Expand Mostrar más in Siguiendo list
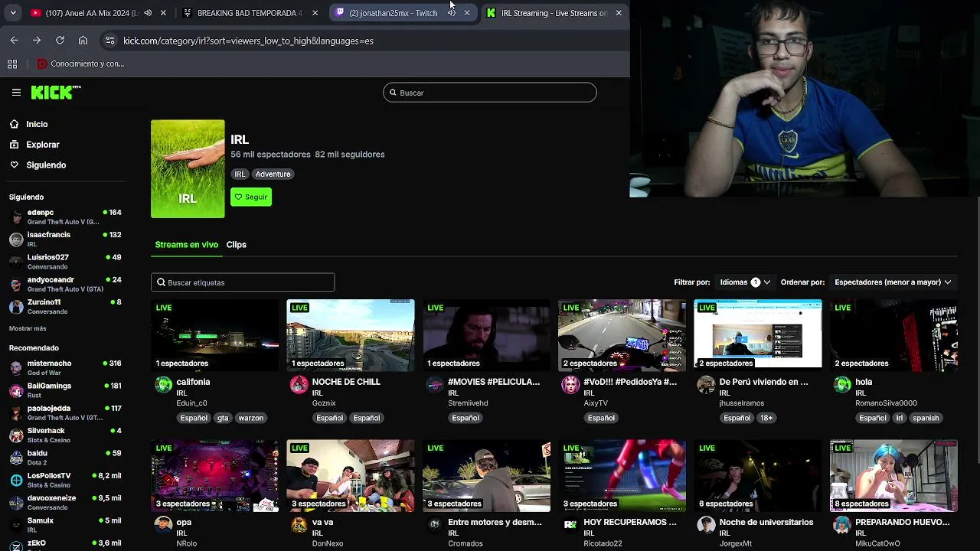This screenshot has height=551, width=980. [28, 328]
